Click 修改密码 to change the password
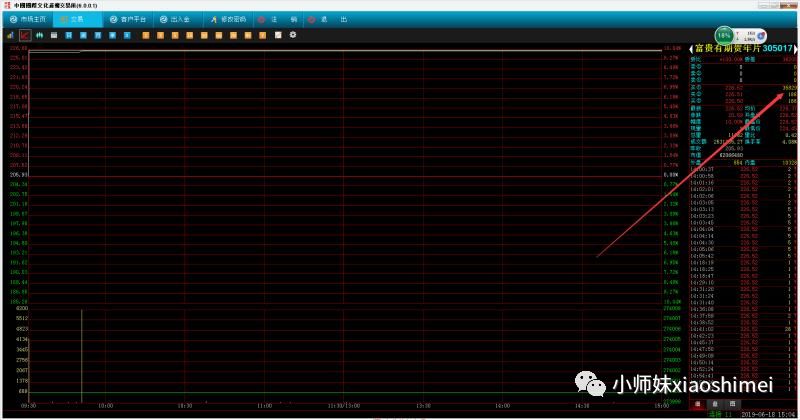 click(228, 19)
